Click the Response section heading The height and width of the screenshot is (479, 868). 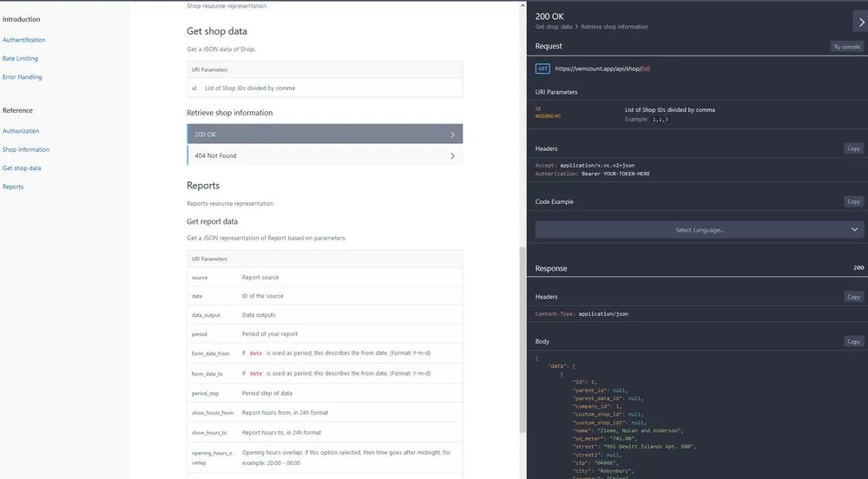pyautogui.click(x=551, y=268)
